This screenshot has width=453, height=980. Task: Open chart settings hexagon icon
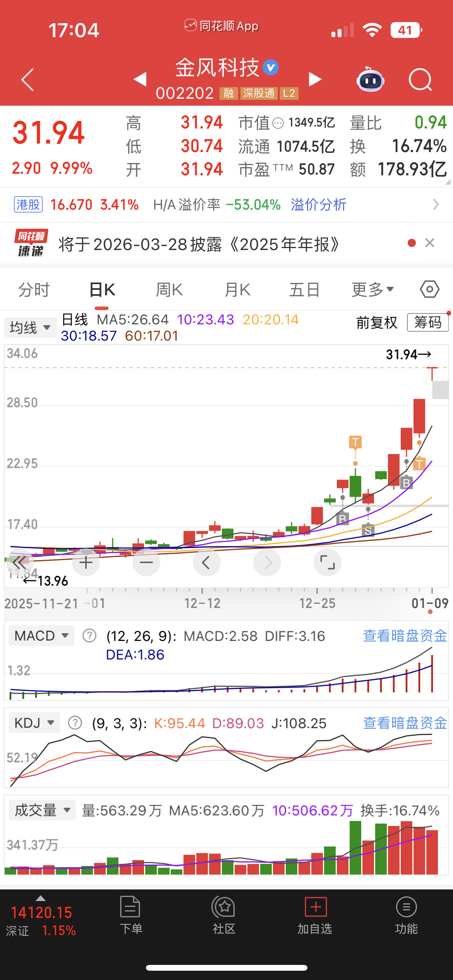[x=430, y=289]
